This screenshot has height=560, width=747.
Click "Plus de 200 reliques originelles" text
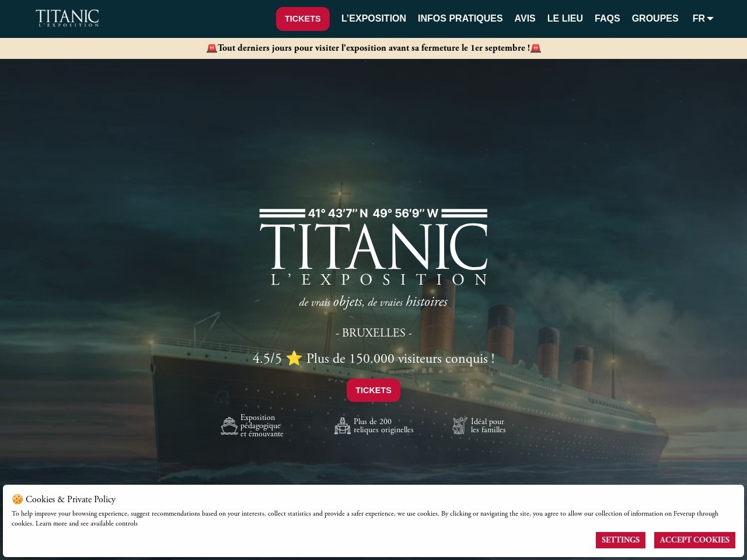pyautogui.click(x=383, y=426)
